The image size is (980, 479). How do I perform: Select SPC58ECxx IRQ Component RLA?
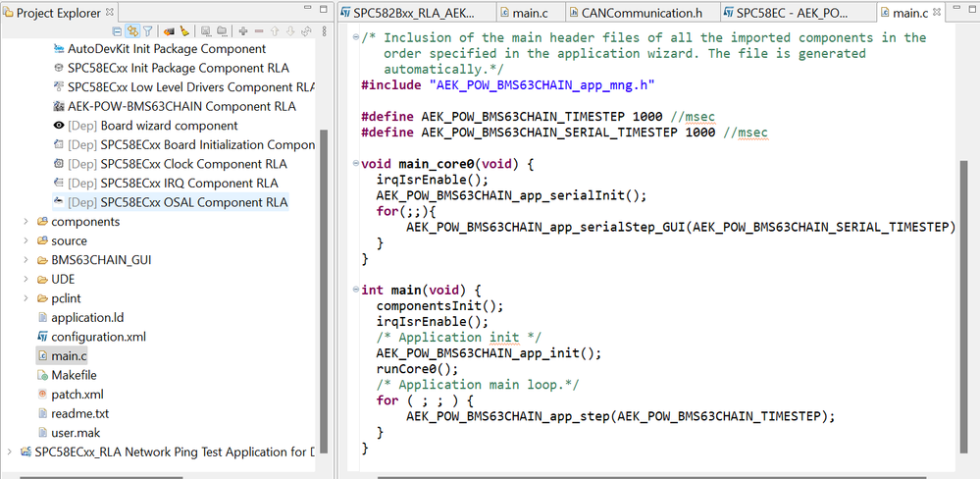(166, 184)
